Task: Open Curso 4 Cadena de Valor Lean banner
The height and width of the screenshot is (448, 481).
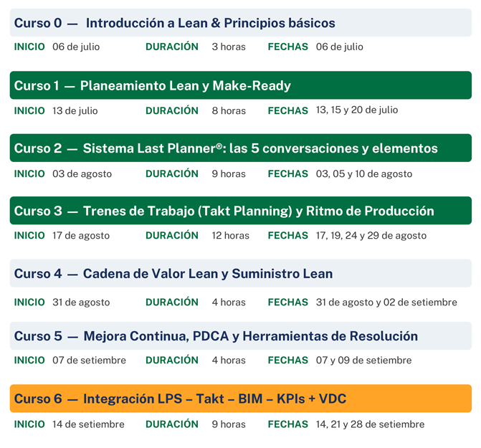Action: click(x=241, y=273)
